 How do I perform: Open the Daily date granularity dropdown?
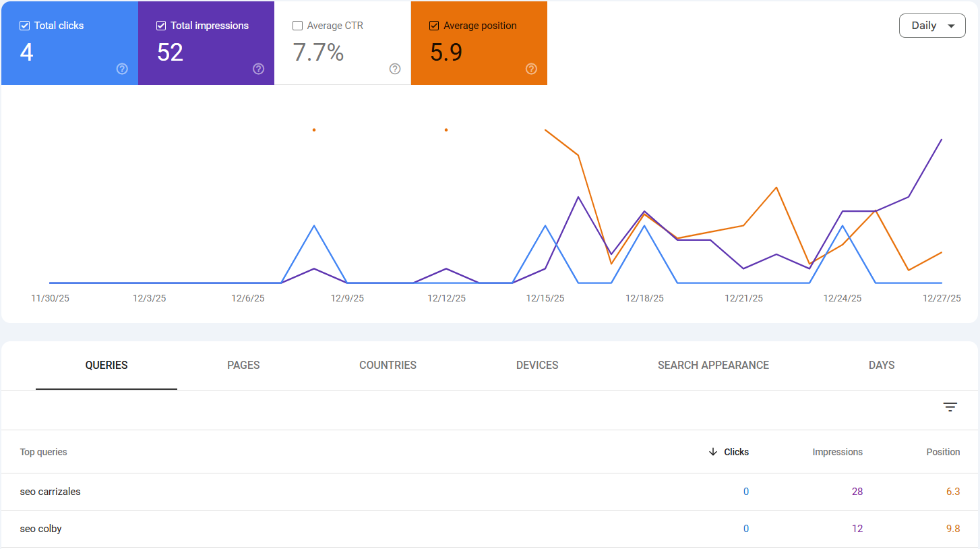(x=932, y=25)
